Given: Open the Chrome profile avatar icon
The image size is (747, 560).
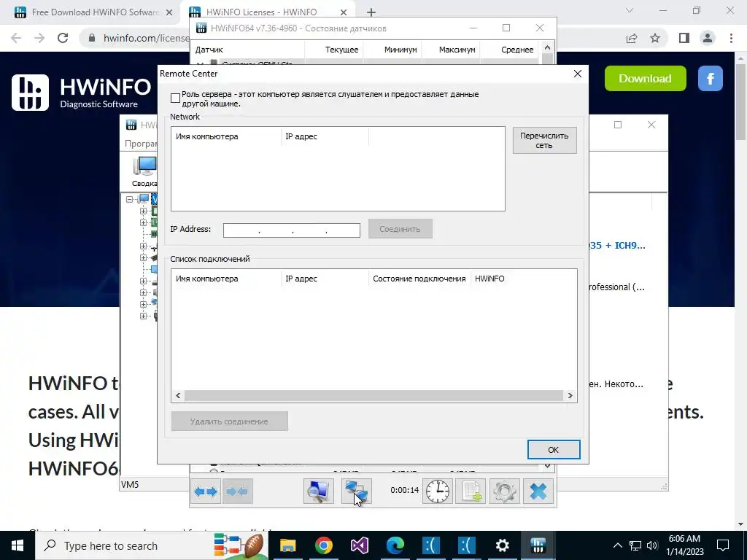Looking at the screenshot, I should (708, 38).
